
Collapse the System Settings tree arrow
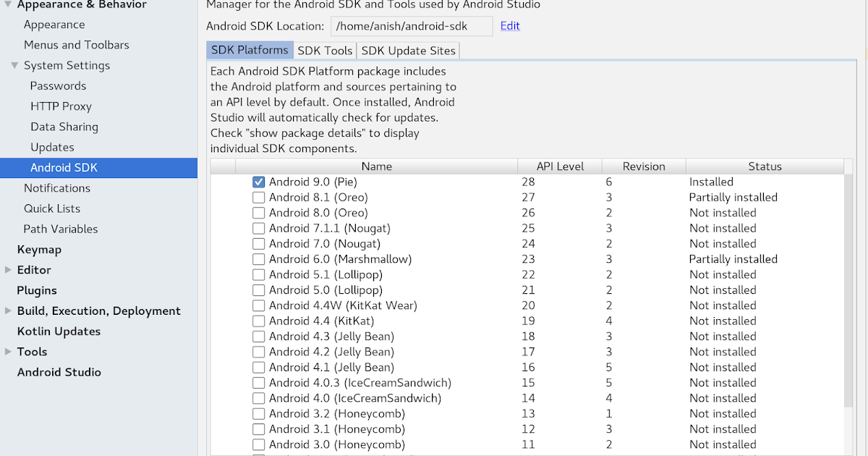click(14, 65)
